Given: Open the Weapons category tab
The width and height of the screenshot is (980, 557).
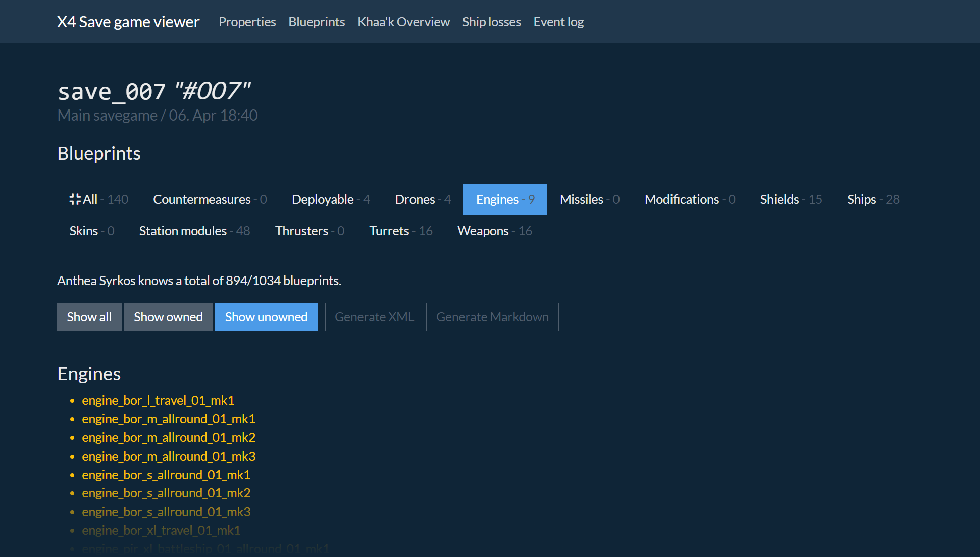Looking at the screenshot, I should click(x=494, y=231).
